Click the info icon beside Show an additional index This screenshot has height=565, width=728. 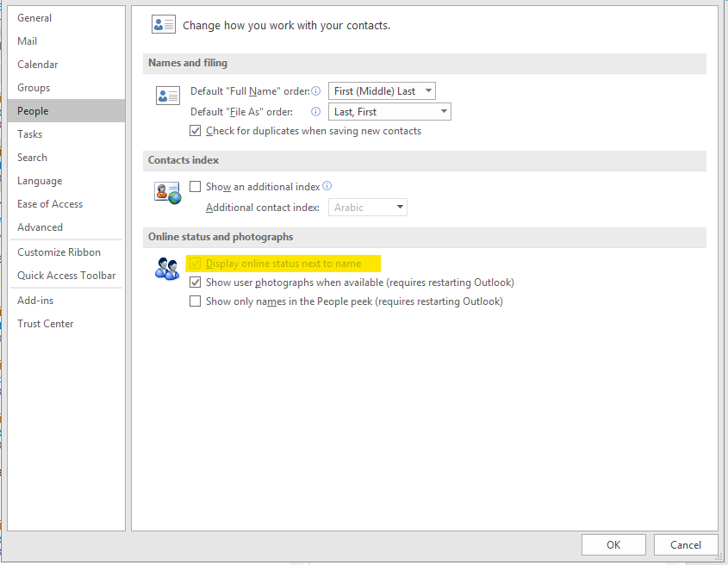click(326, 186)
